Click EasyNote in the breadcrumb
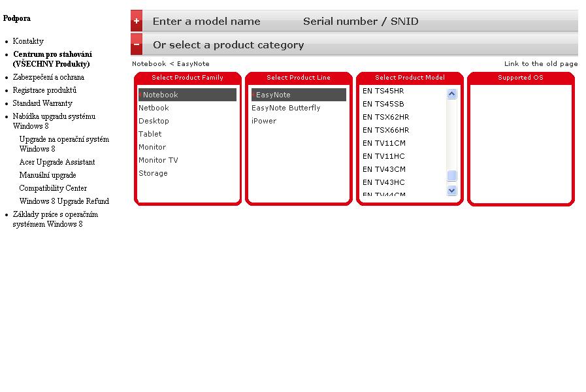 click(x=193, y=63)
